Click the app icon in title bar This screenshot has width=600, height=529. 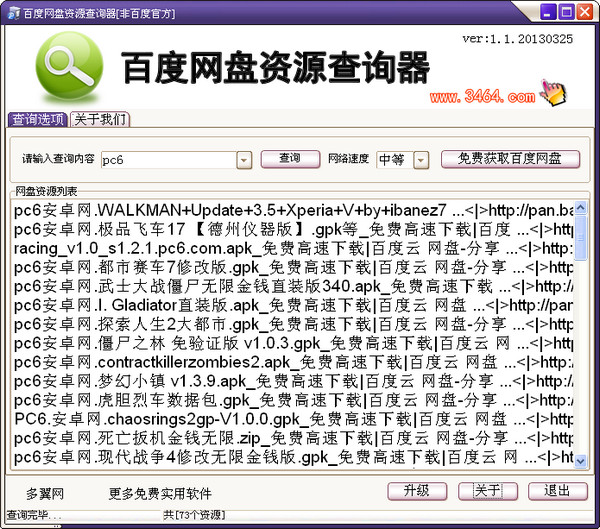point(14,13)
